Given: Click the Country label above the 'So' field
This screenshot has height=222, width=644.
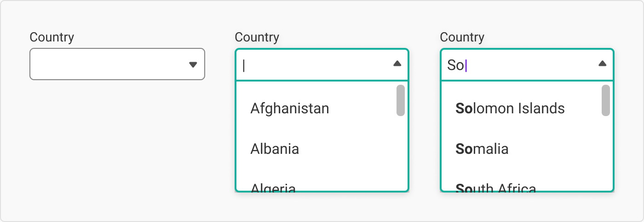Looking at the screenshot, I should (462, 37).
